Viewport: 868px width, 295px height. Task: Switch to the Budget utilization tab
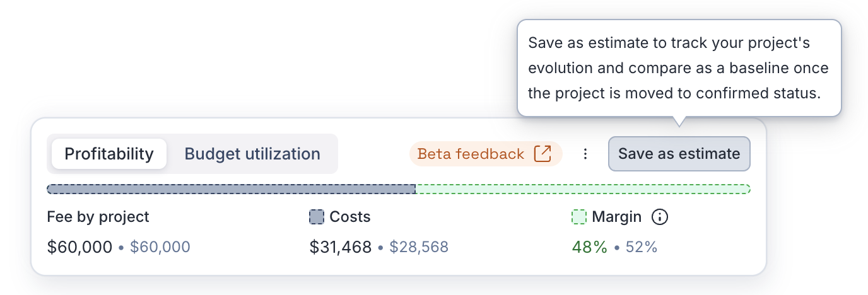252,154
